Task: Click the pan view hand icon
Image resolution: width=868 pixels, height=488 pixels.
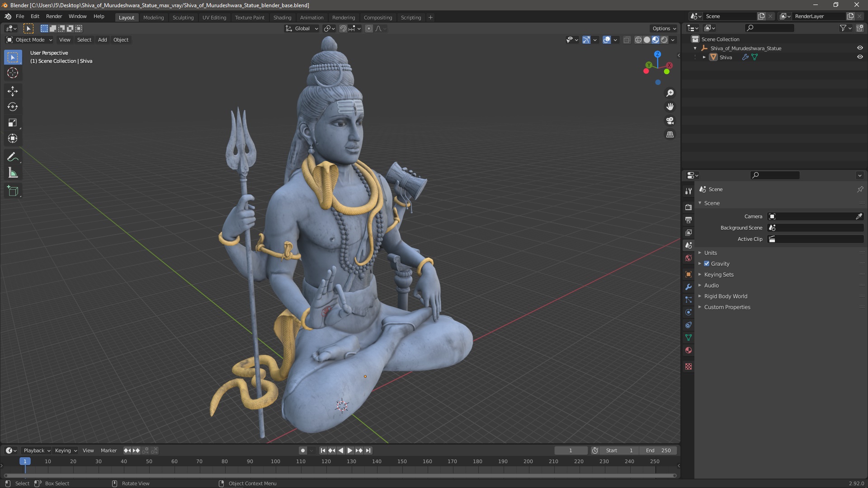Action: pyautogui.click(x=670, y=107)
